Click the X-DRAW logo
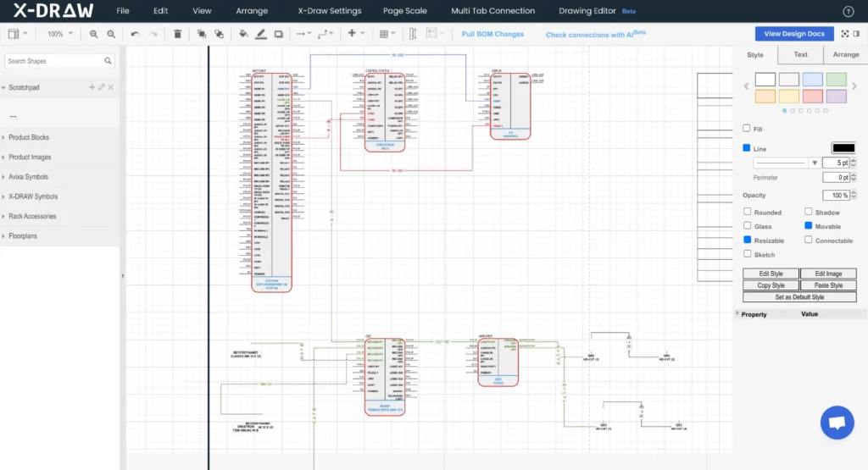The image size is (868, 470). (53, 10)
